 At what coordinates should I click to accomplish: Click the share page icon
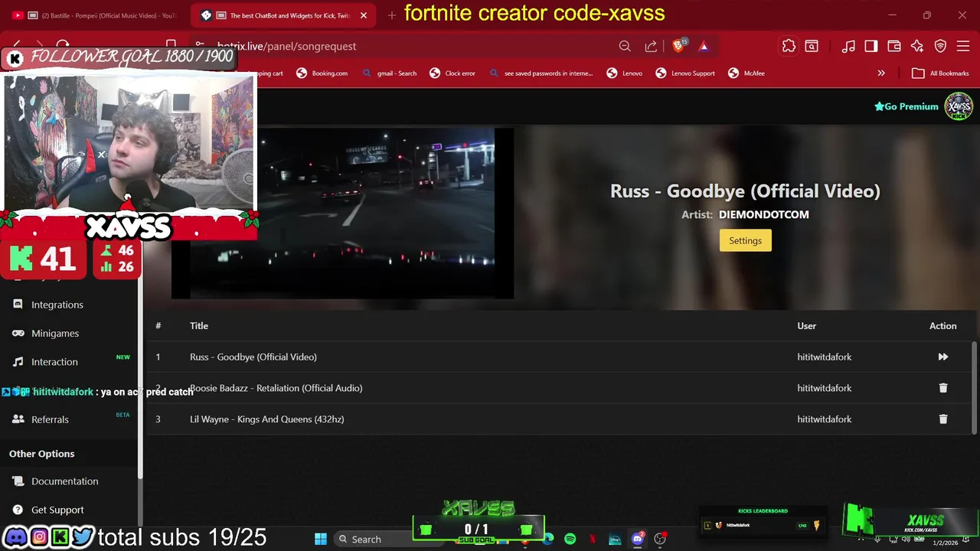tap(651, 46)
